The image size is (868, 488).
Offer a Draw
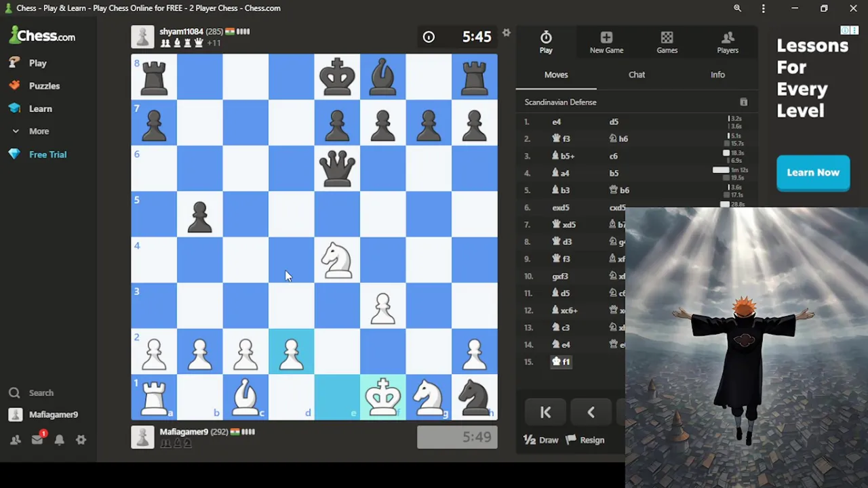tap(541, 440)
